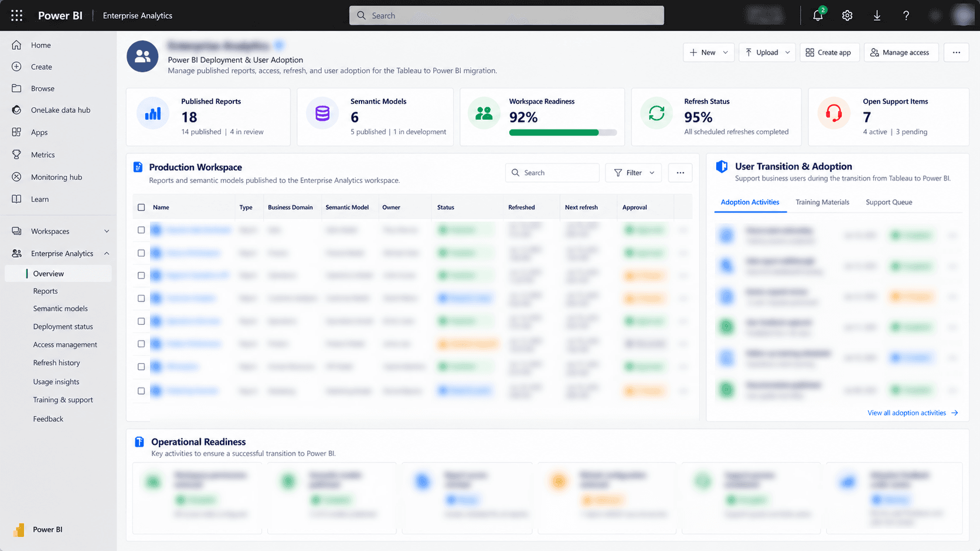
Task: Click the Refresh Status cycle icon
Action: (656, 113)
